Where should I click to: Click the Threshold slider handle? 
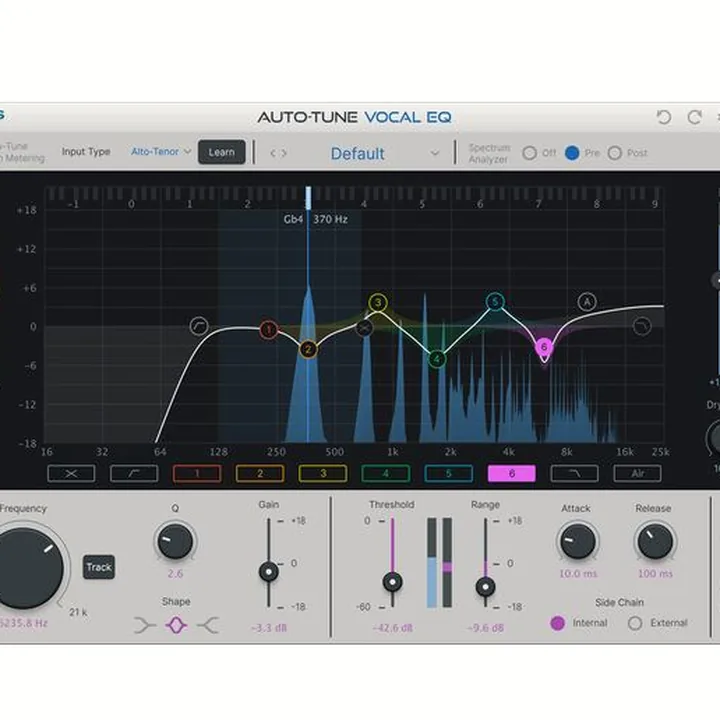(x=393, y=582)
